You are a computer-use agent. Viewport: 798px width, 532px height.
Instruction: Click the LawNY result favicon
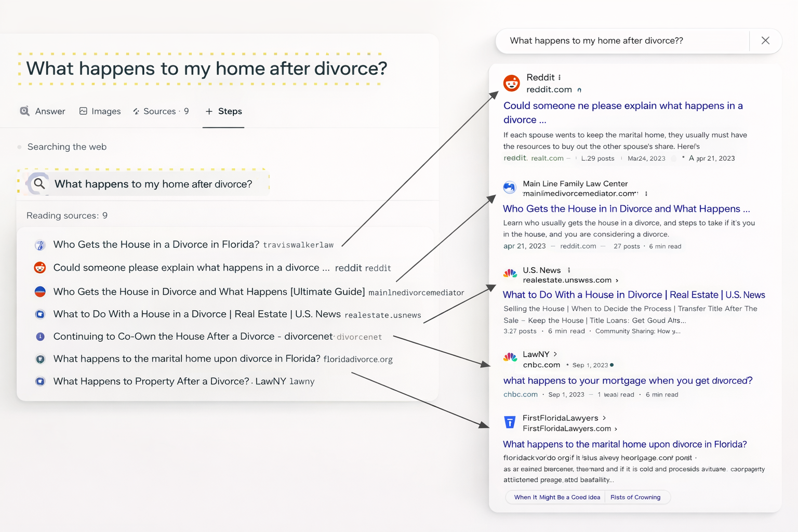(510, 357)
